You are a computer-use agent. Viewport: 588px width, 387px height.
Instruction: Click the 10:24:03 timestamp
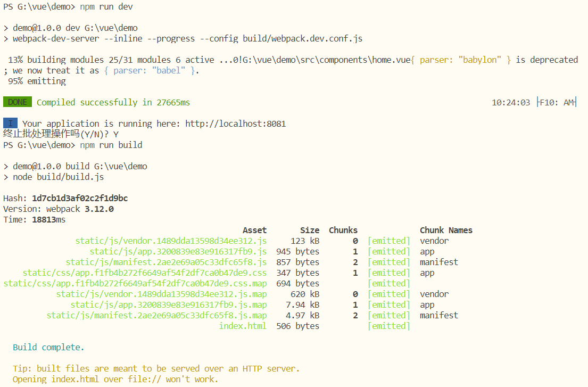click(x=511, y=102)
